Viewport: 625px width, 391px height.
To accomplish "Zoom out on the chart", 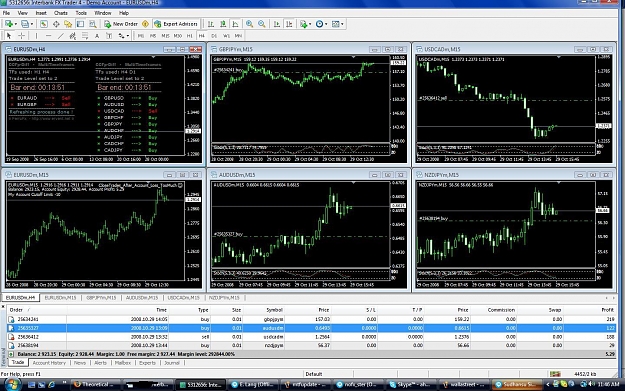I will coord(262,24).
